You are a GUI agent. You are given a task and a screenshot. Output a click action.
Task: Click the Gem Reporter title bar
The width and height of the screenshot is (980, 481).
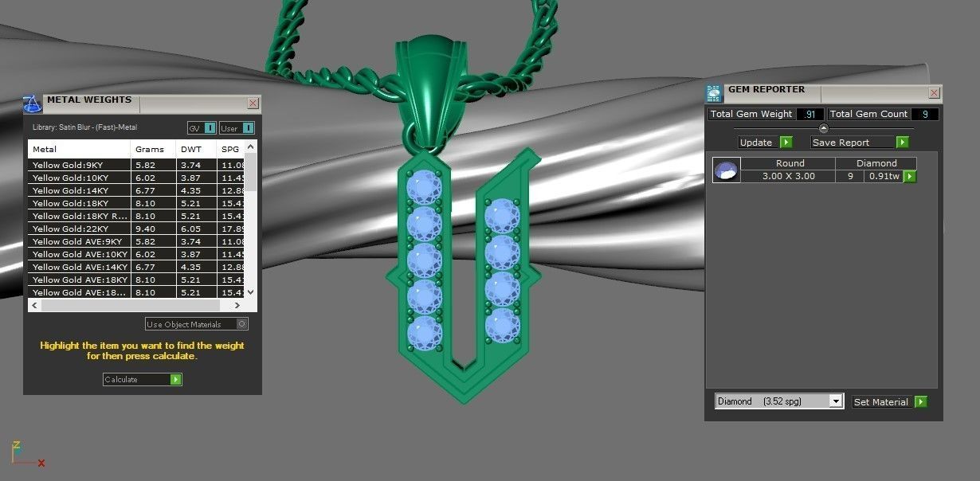pos(823,93)
